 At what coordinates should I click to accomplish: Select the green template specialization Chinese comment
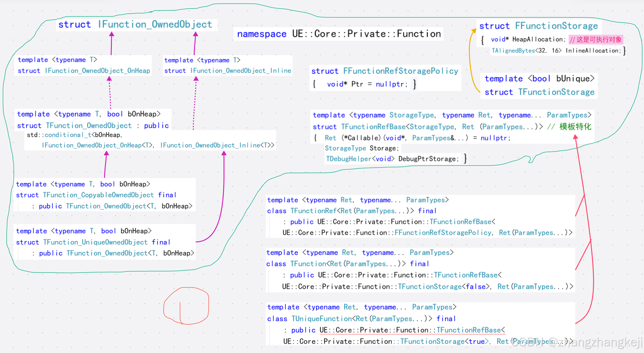pyautogui.click(x=575, y=127)
